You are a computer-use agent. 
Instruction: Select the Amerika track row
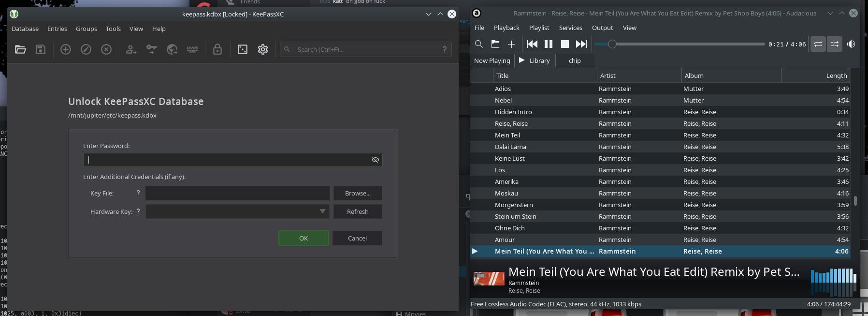tap(660, 181)
